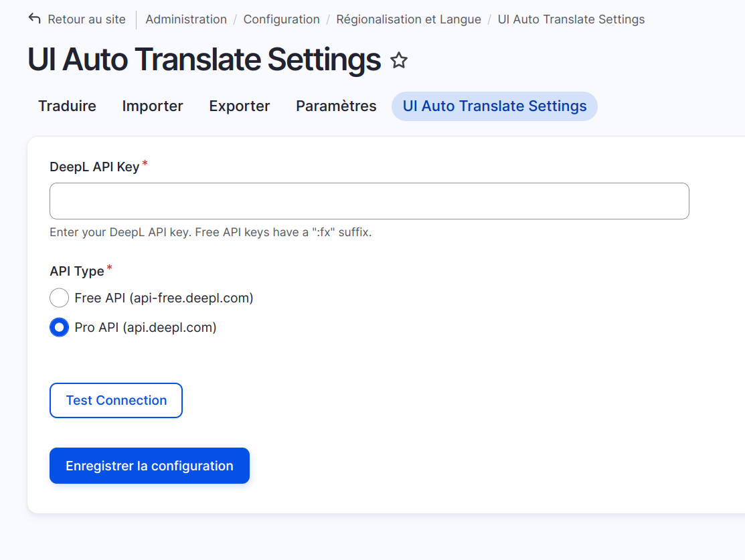Switch to the Traduire tab
Screen dimensions: 745x560
[67, 106]
